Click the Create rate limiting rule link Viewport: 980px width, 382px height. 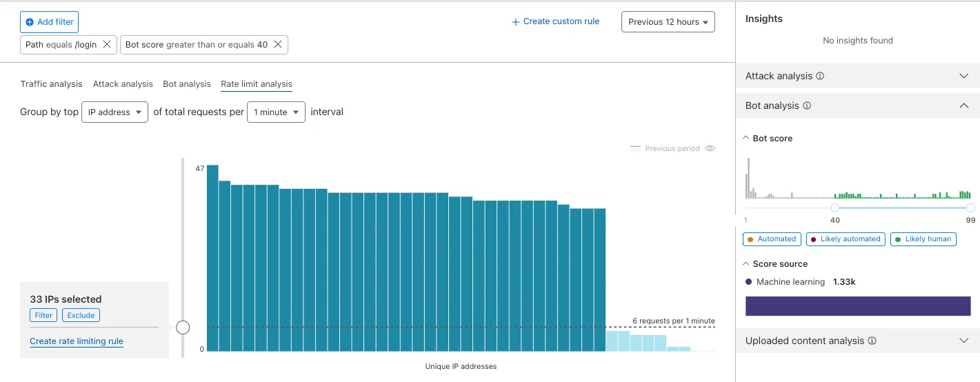tap(77, 341)
